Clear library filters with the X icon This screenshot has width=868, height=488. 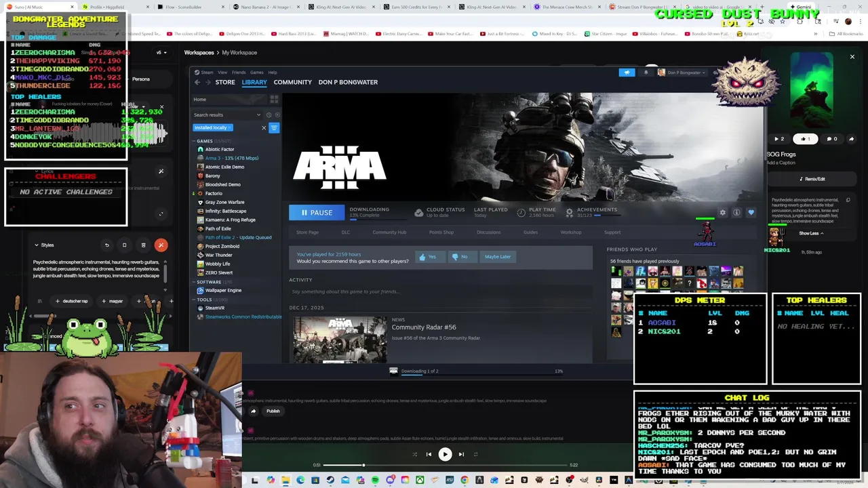tap(264, 127)
